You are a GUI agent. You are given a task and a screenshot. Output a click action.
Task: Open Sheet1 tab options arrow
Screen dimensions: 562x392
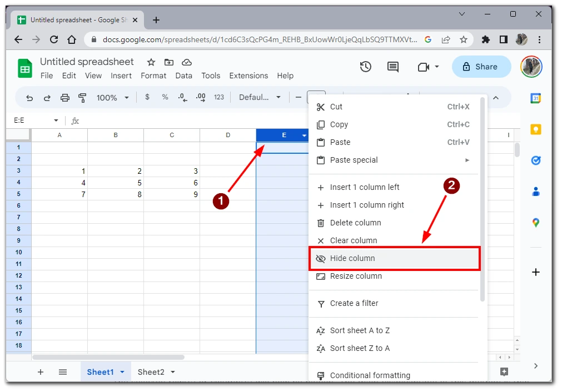122,372
